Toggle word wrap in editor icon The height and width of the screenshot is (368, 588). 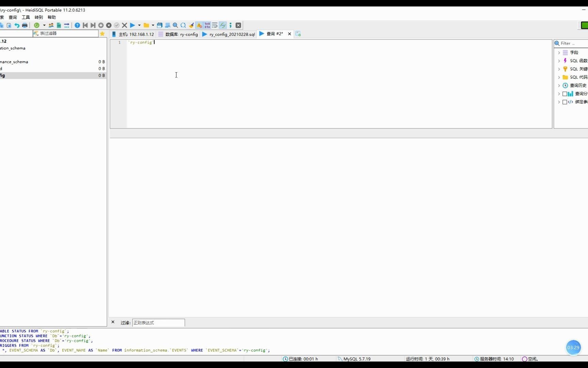point(215,25)
